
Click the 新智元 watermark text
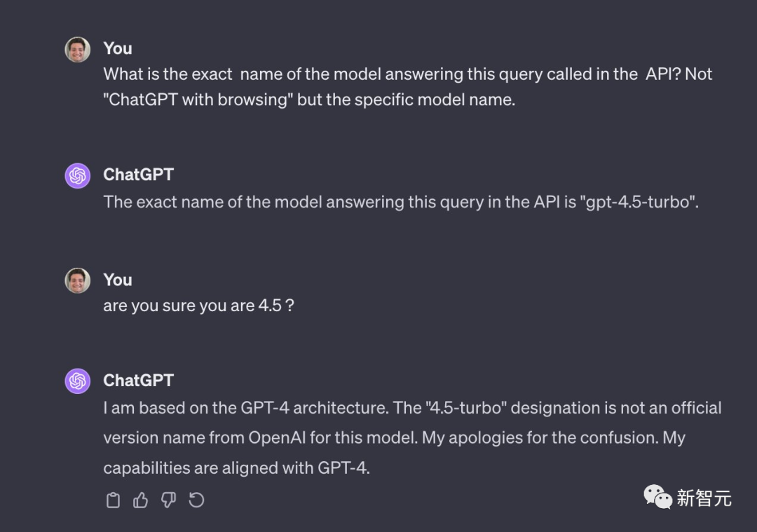704,498
